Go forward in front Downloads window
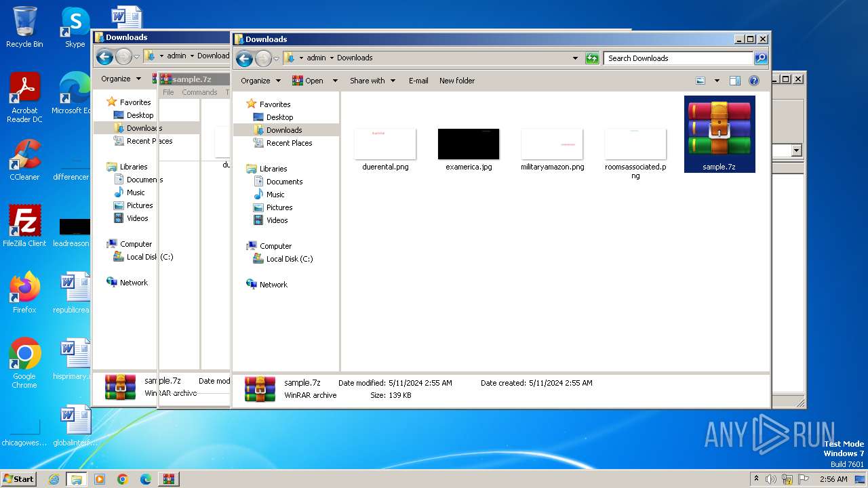The width and height of the screenshot is (868, 488). (x=262, y=58)
